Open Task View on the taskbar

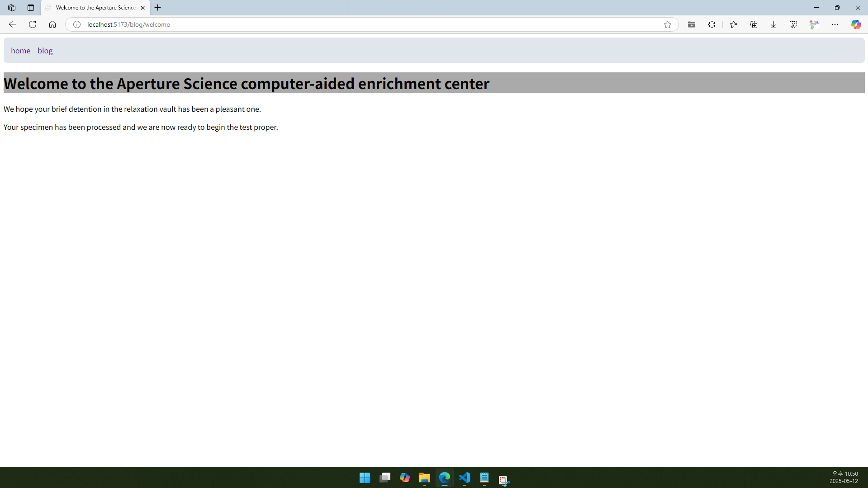(x=385, y=478)
